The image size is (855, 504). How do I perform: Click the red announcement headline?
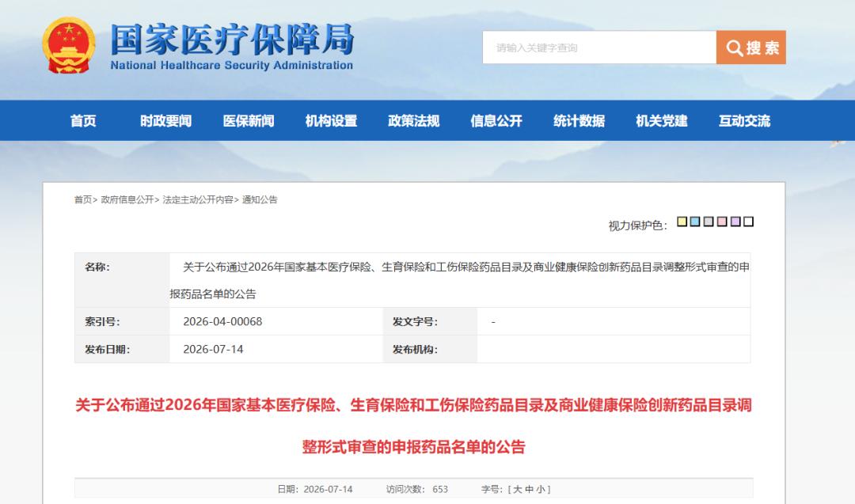(413, 426)
